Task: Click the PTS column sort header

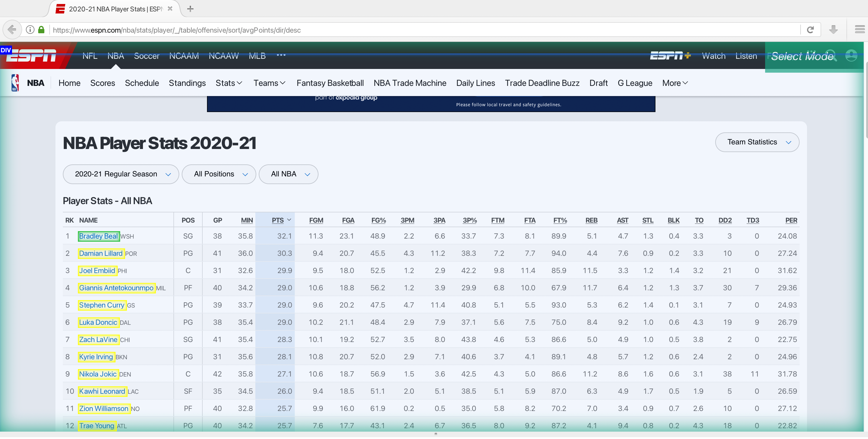Action: point(278,219)
